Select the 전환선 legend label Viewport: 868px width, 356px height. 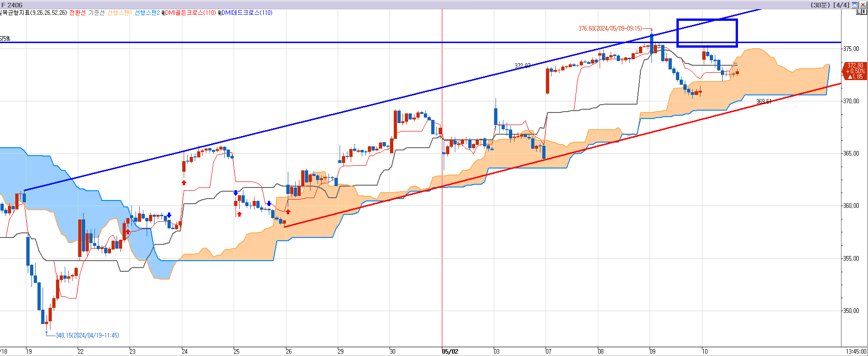(78, 12)
